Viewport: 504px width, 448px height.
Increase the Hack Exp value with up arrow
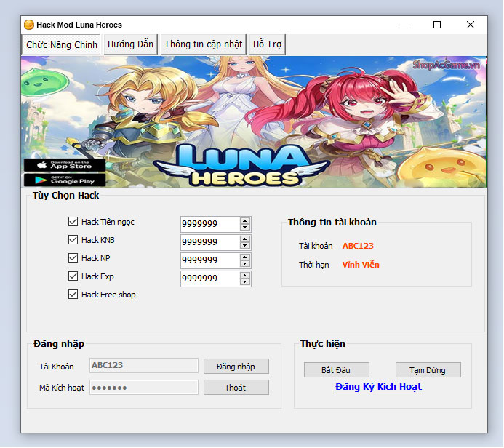coord(245,276)
